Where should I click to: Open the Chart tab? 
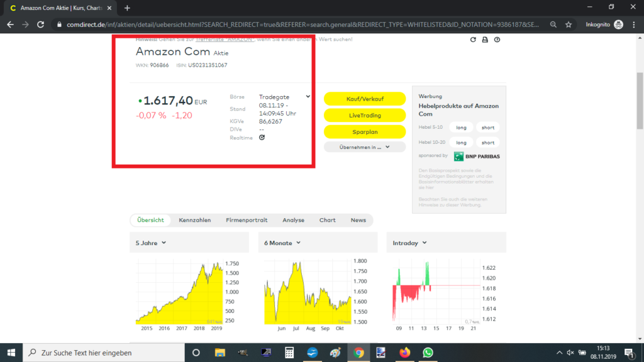pyautogui.click(x=327, y=220)
